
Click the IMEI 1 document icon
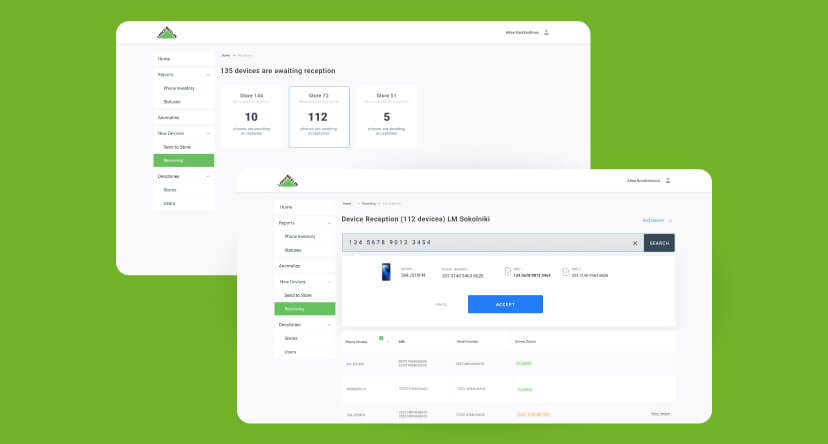tap(508, 271)
